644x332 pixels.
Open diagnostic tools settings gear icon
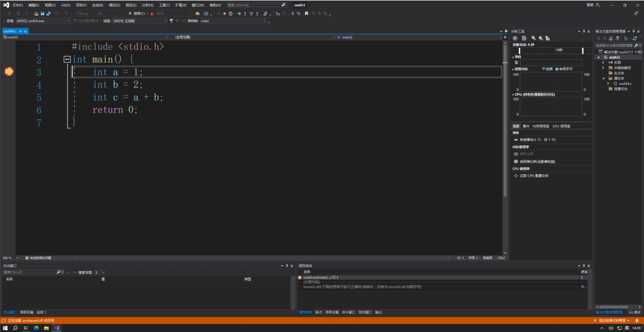pyautogui.click(x=515, y=38)
